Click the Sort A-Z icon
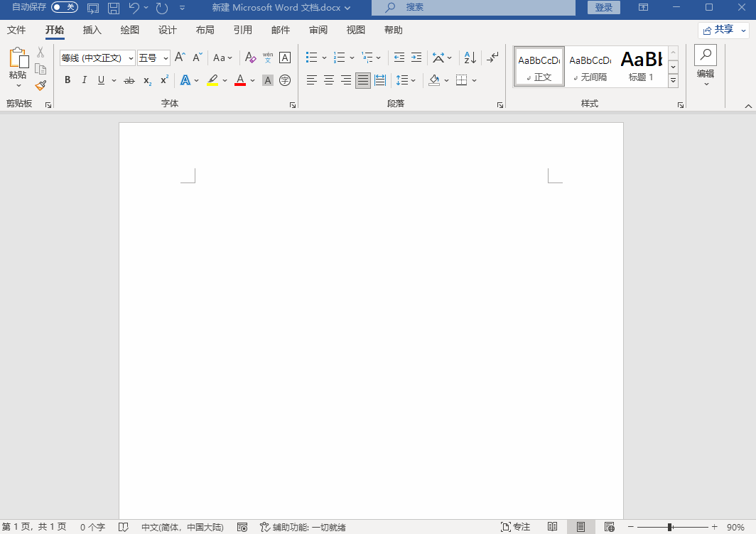The image size is (756, 534). pos(470,58)
